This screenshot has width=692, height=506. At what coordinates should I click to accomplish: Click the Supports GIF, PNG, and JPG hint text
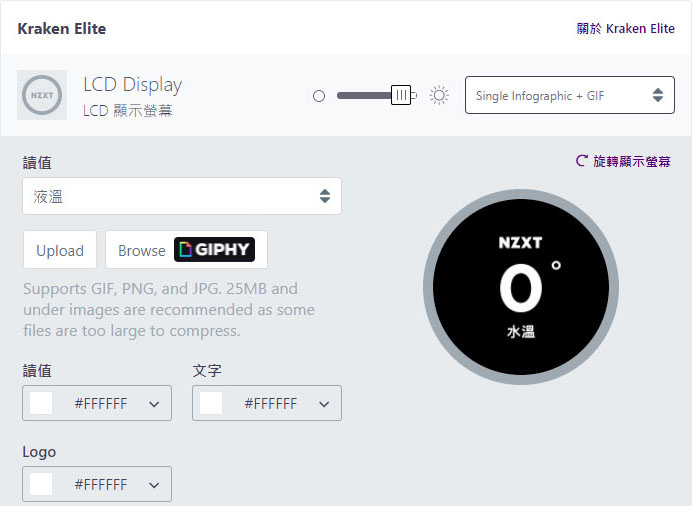pos(169,310)
